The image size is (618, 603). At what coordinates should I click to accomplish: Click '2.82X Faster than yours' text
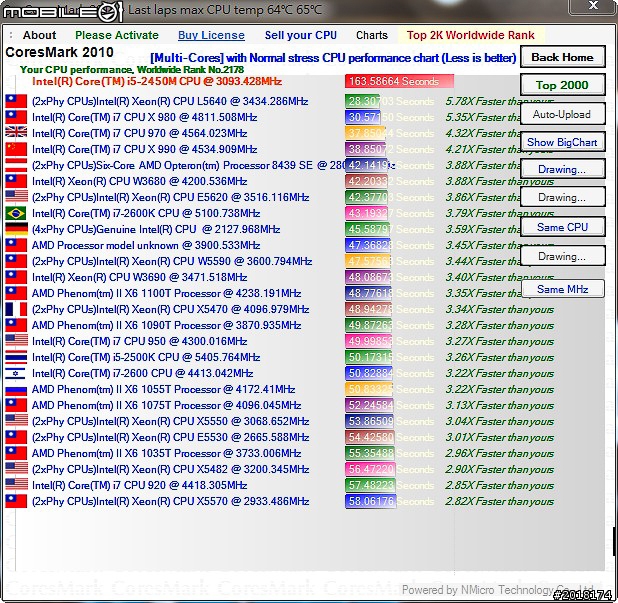(499, 501)
